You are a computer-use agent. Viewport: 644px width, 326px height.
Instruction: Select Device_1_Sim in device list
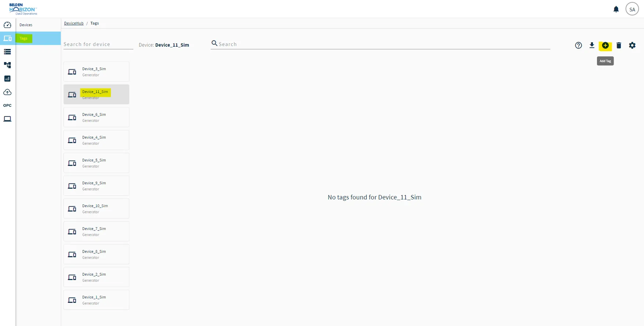(96, 300)
